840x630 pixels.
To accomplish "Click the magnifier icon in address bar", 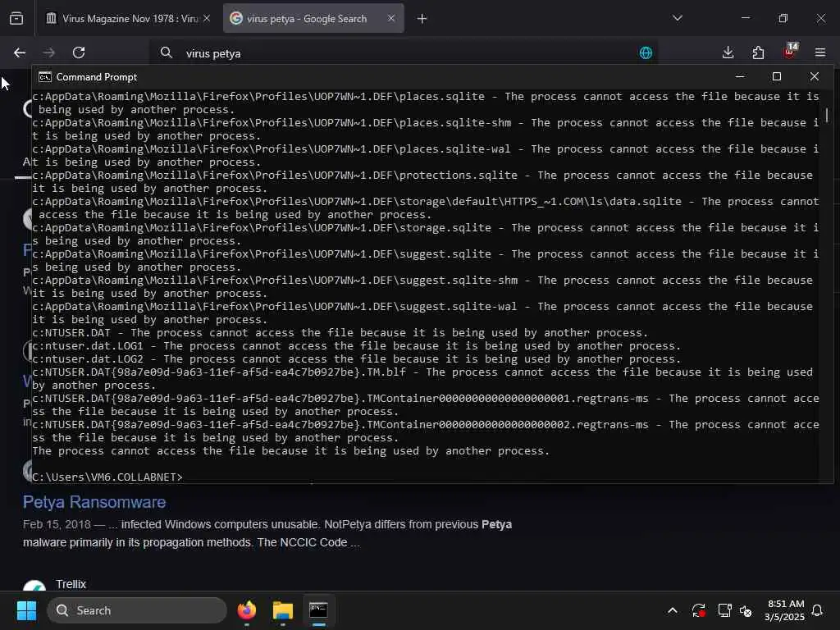I will [166, 52].
